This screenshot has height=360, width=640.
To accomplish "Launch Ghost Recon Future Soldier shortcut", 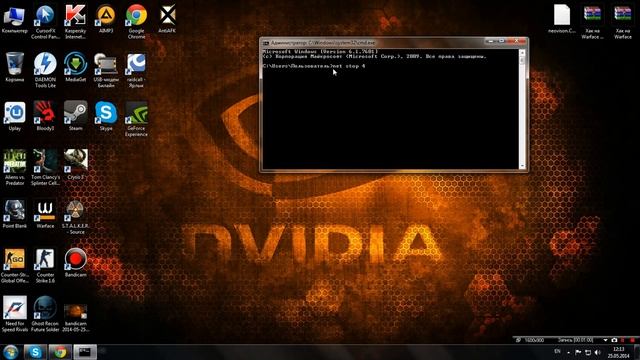I will pyautogui.click(x=45, y=314).
